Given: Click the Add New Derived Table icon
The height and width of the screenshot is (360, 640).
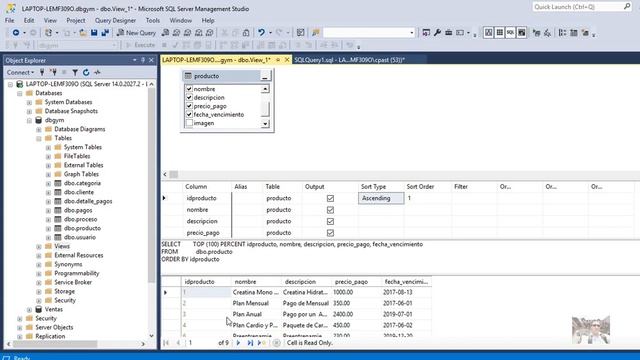Looking at the screenshot, I should coord(585,33).
